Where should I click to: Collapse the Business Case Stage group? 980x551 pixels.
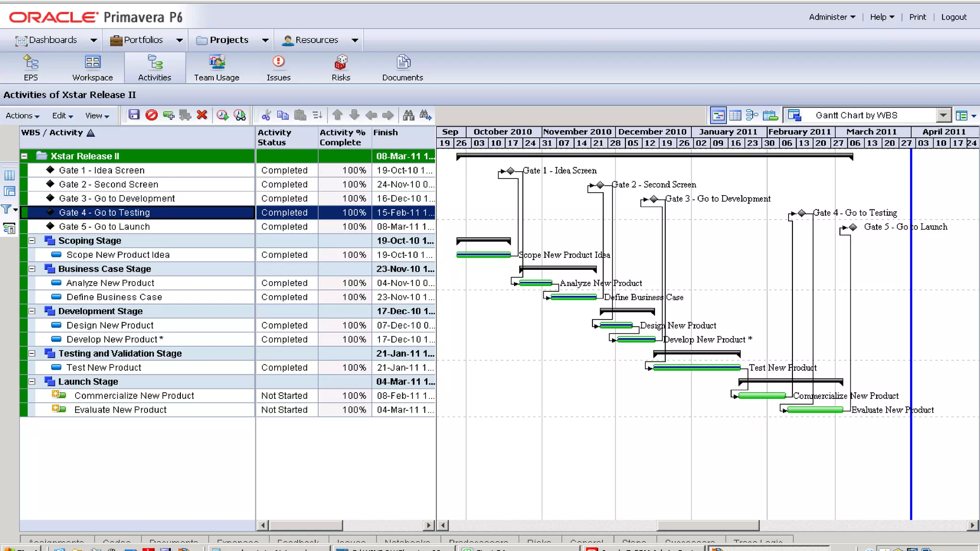click(32, 269)
